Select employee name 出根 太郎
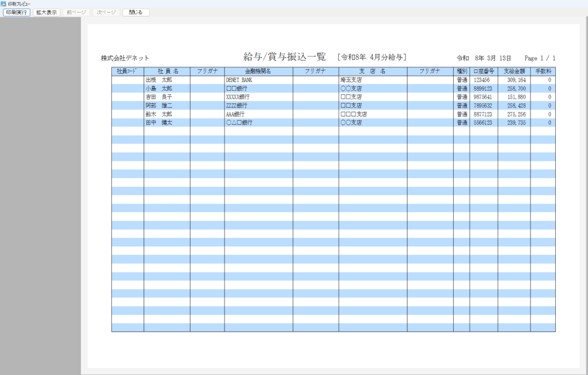The image size is (588, 375). click(158, 80)
